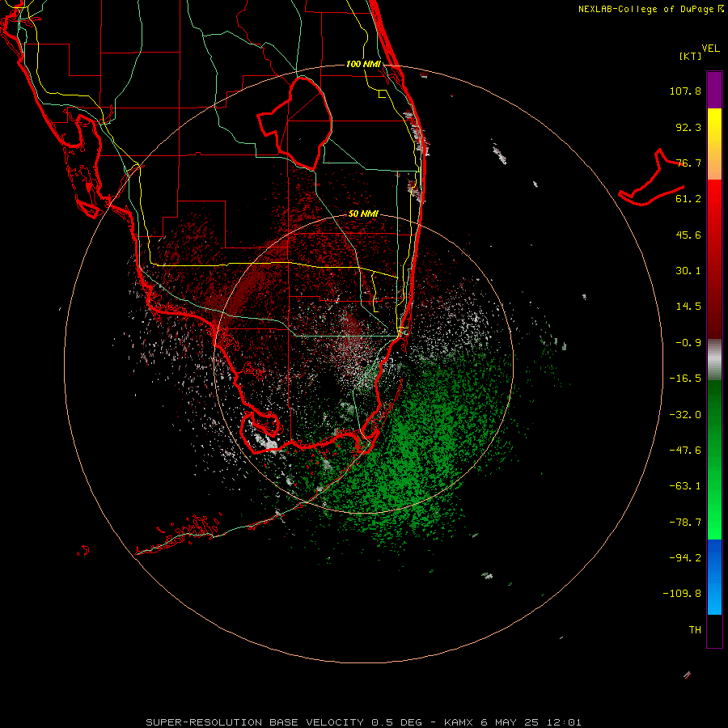Pick the light blue segment near -109.8

click(x=714, y=597)
